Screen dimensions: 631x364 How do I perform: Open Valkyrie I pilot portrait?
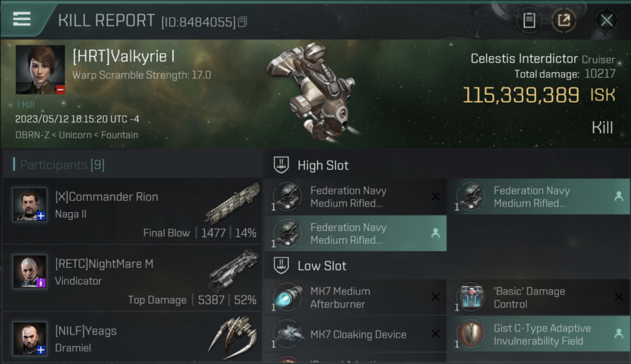40,70
